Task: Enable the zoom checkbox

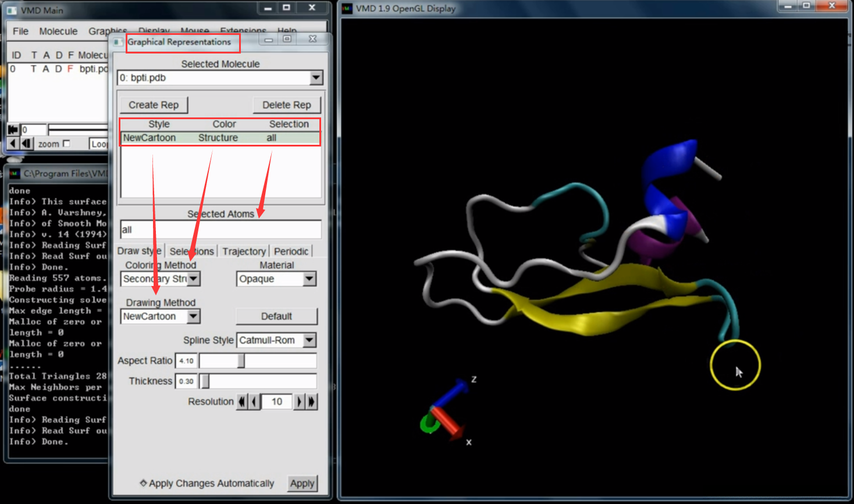Action: (x=66, y=144)
